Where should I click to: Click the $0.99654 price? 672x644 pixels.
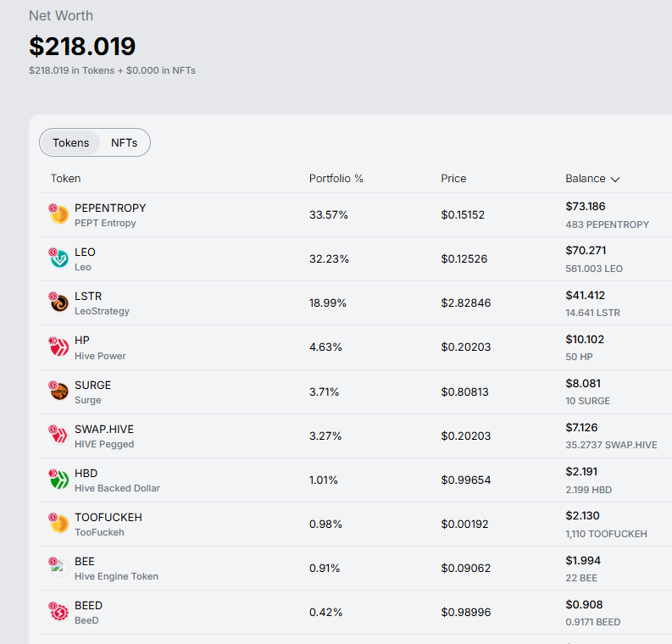pyautogui.click(x=466, y=480)
